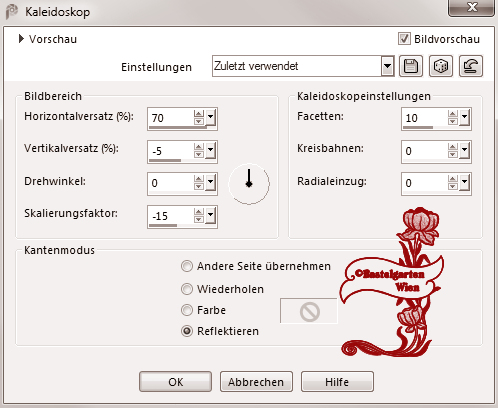
Task: Randomize parameters using the dice icon
Action: [x=441, y=66]
